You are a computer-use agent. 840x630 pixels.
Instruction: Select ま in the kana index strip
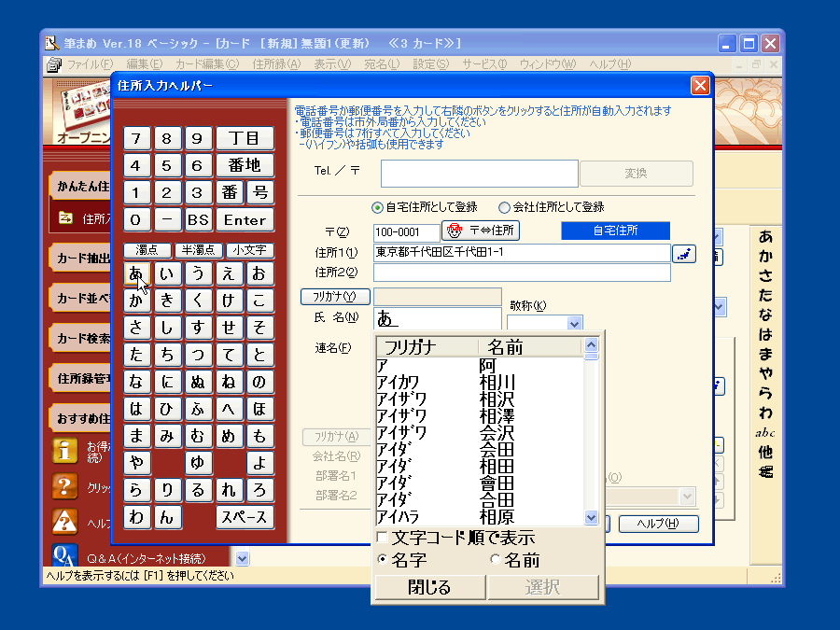click(x=765, y=354)
